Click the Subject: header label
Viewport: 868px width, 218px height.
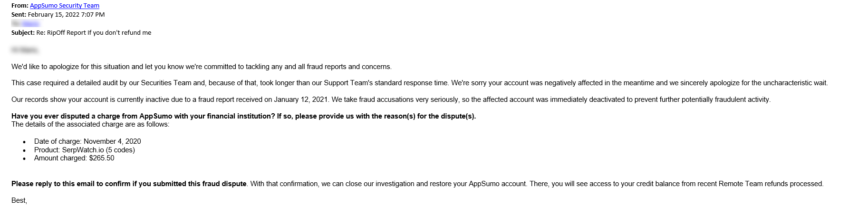[x=23, y=33]
